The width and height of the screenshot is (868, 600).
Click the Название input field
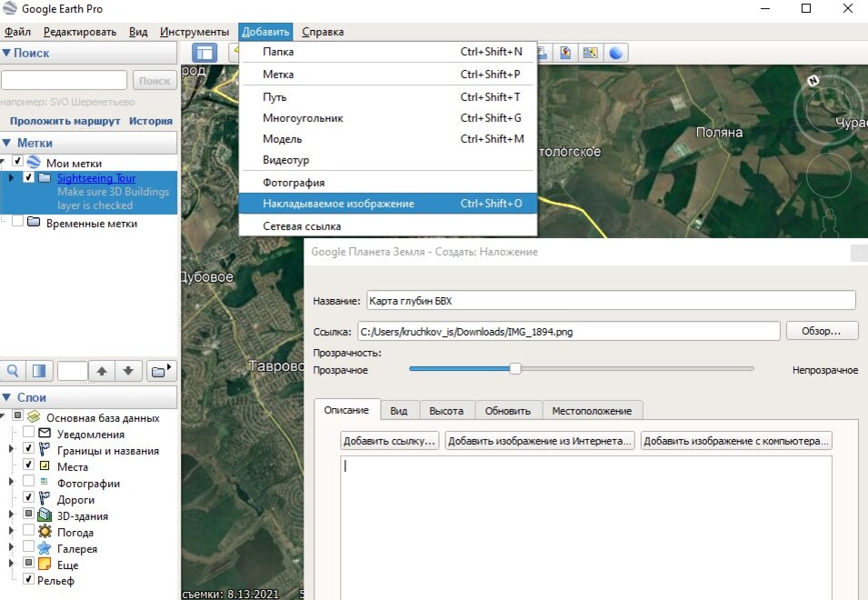[x=611, y=301]
